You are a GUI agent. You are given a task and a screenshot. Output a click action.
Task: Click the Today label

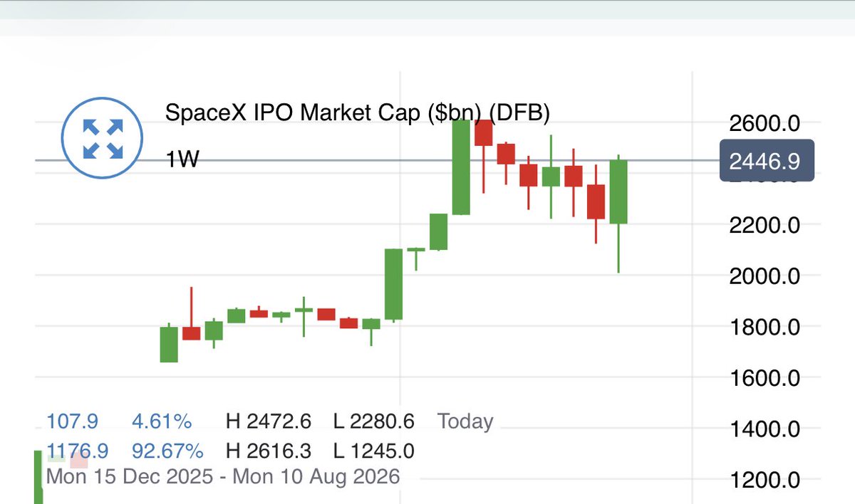(465, 421)
